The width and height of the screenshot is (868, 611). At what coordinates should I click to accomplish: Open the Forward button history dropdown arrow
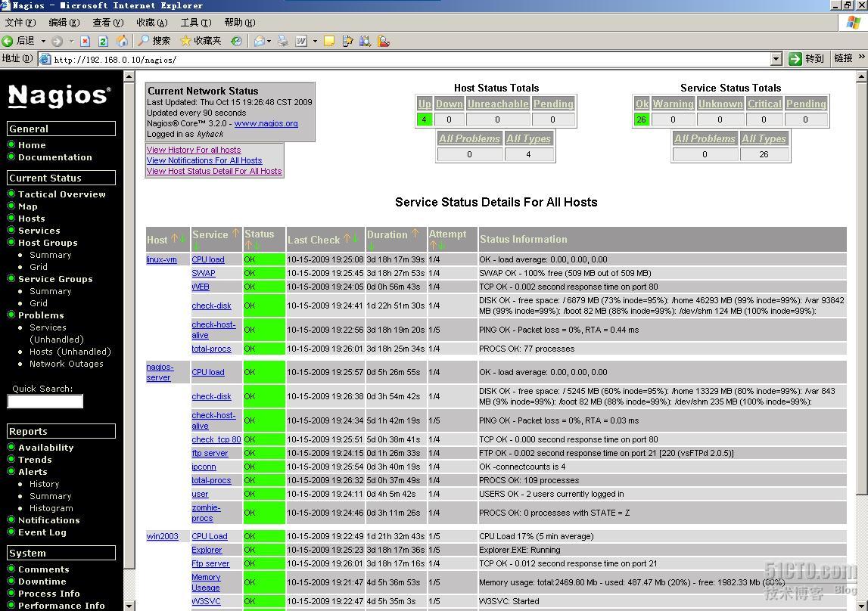[x=71, y=41]
